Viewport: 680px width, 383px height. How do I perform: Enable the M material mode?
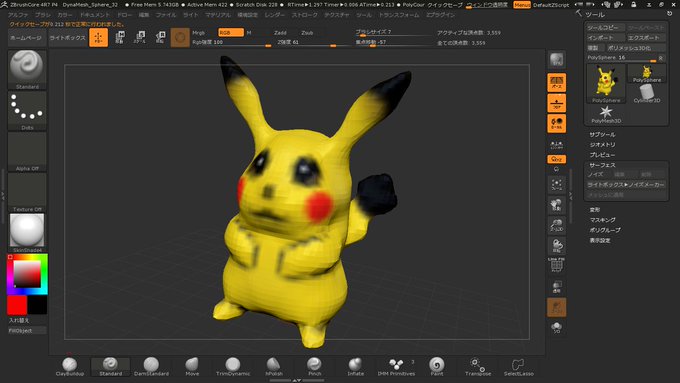click(x=249, y=33)
